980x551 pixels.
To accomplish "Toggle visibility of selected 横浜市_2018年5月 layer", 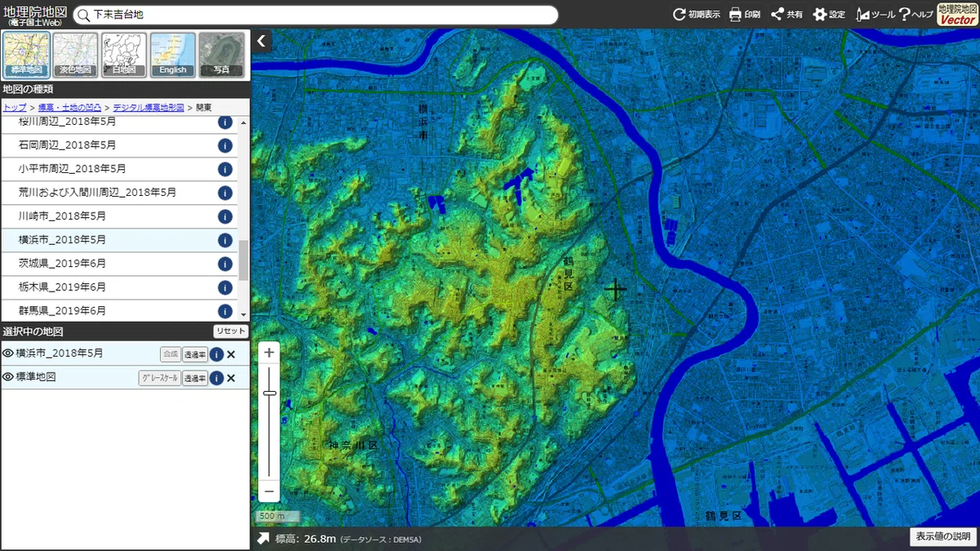I will point(8,353).
